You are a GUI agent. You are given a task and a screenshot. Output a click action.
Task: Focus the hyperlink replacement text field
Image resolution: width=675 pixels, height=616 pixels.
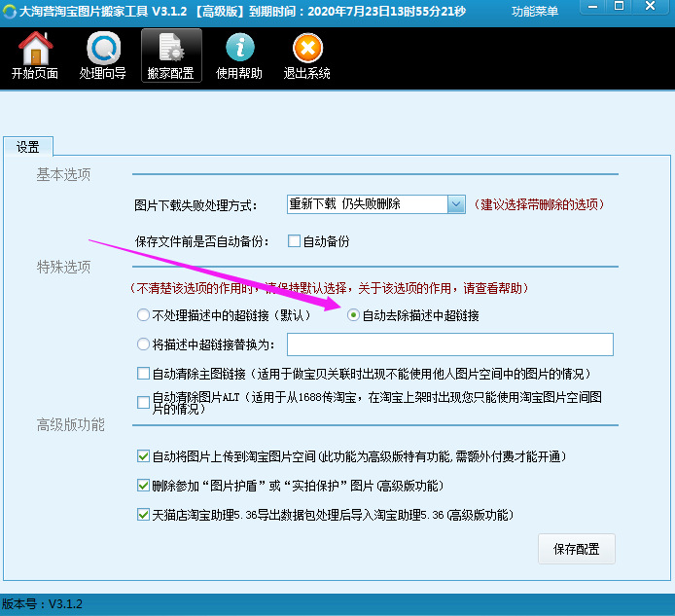point(450,344)
